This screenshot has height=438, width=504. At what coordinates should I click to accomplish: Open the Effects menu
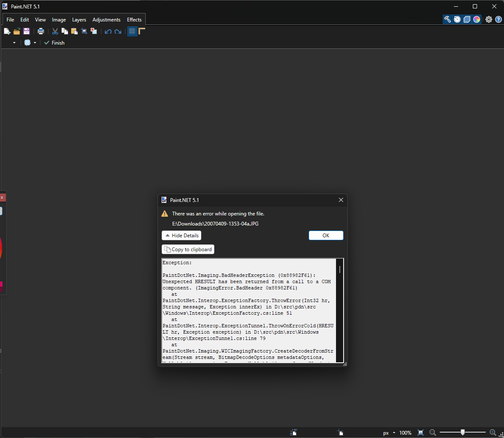tap(134, 20)
